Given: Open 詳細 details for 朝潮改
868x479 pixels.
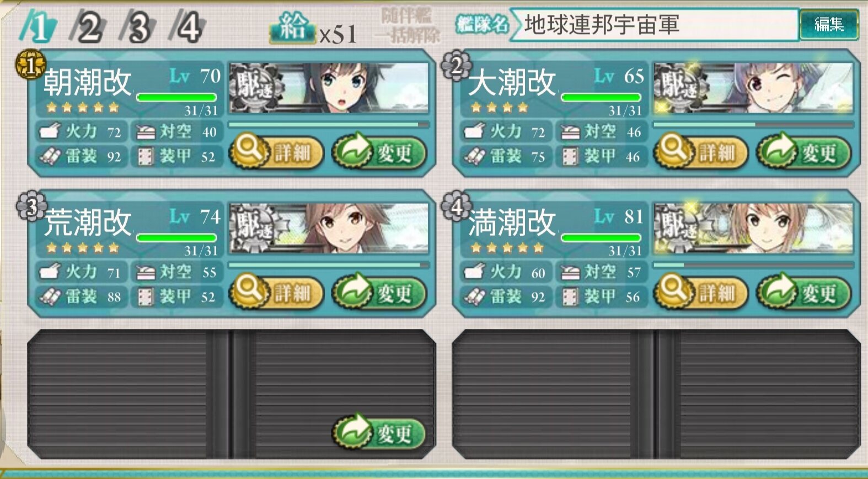Looking at the screenshot, I should (276, 151).
